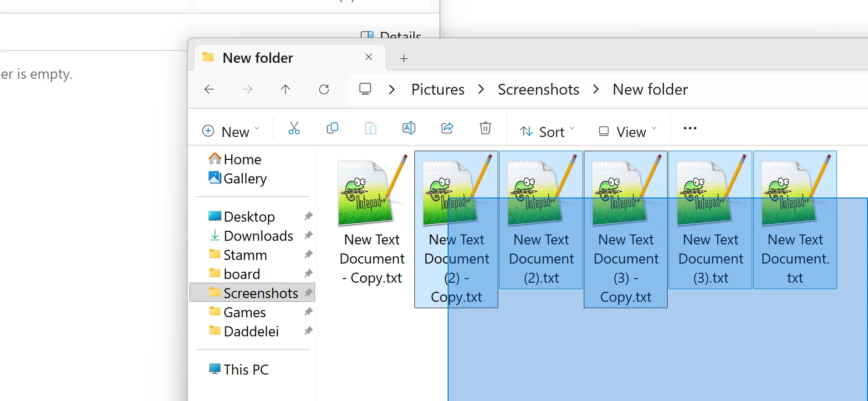Go up one folder level
This screenshot has width=868, height=401.
click(x=286, y=90)
